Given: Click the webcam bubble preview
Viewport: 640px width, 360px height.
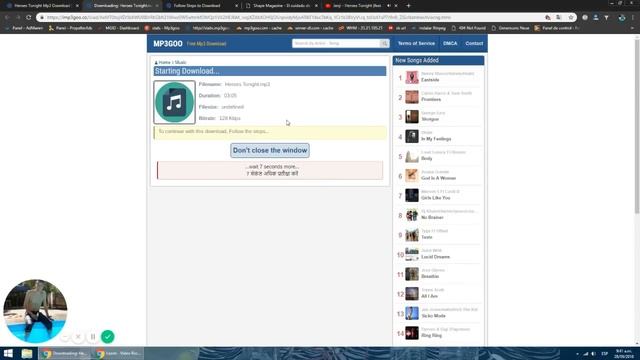Looking at the screenshot, I should pos(35,311).
